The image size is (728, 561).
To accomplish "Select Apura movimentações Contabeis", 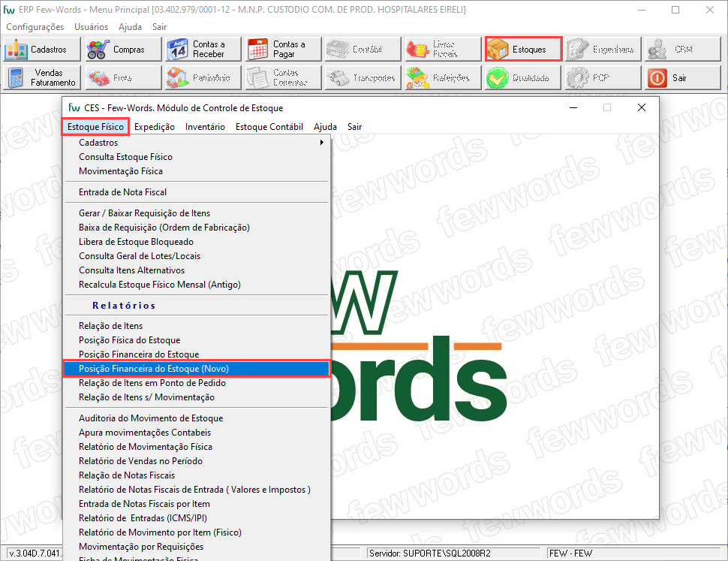I will [197, 433].
